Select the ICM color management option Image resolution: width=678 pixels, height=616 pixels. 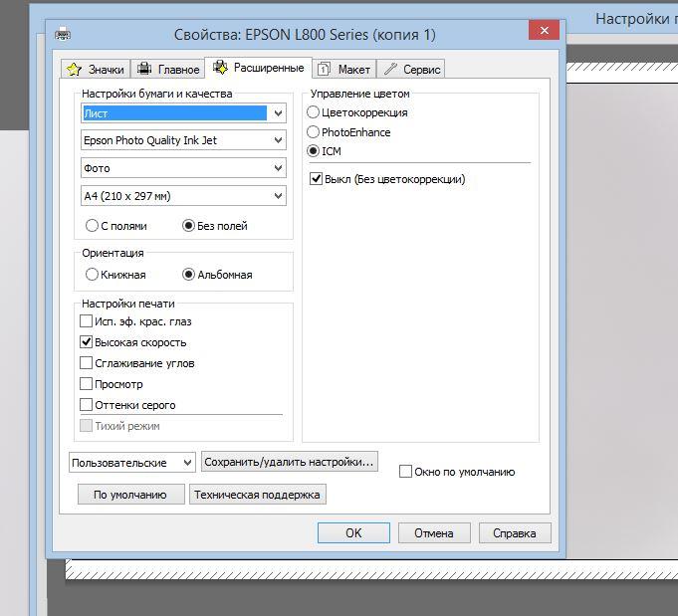pos(313,151)
